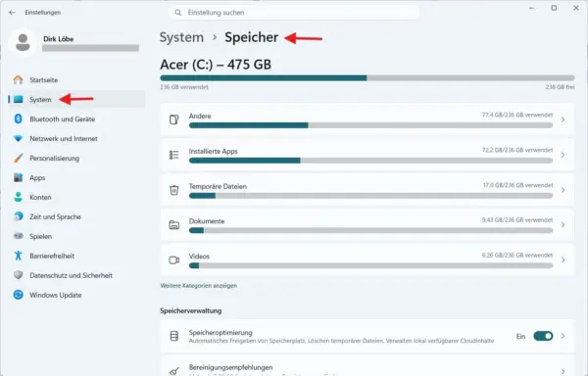Click the Videos camera icon
588x376 pixels.
pyautogui.click(x=174, y=259)
